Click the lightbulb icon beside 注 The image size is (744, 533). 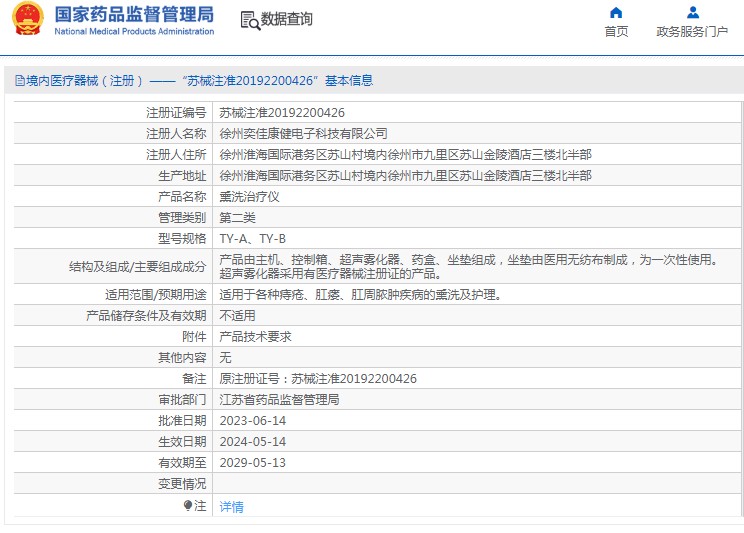(x=187, y=505)
